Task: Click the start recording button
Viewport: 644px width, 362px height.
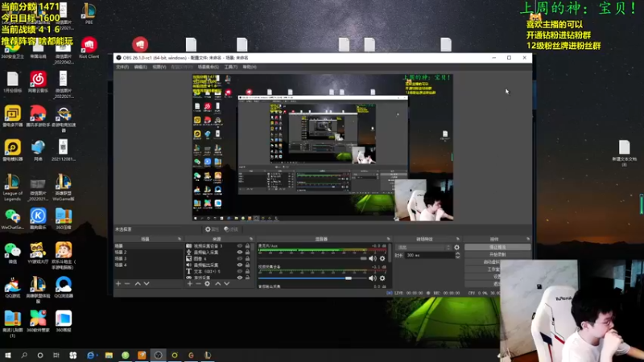Action: click(497, 254)
